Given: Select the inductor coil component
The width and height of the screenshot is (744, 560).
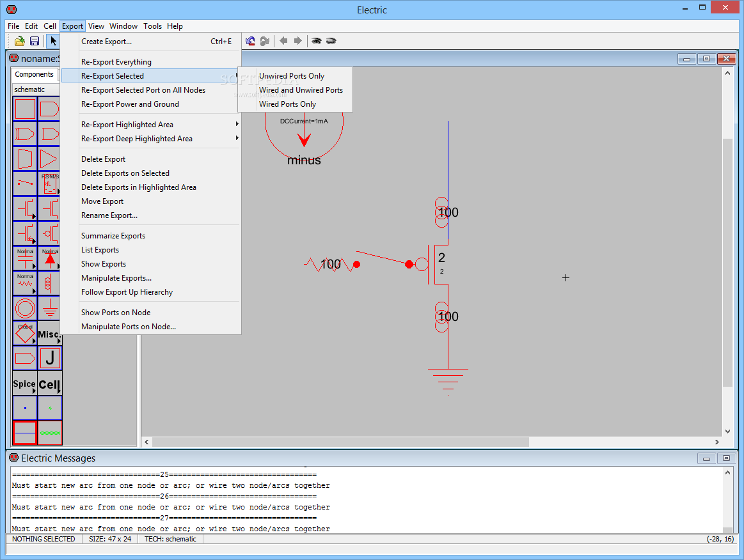Looking at the screenshot, I should tap(49, 283).
